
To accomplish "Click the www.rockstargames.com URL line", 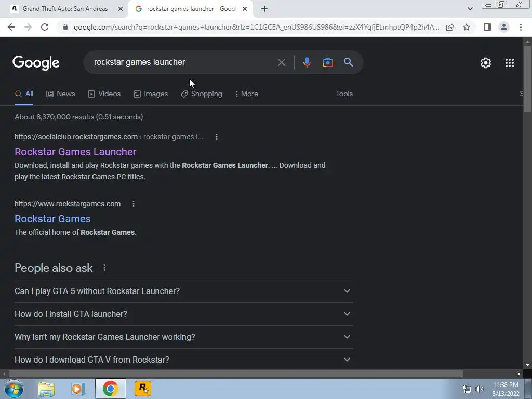I will [68, 204].
